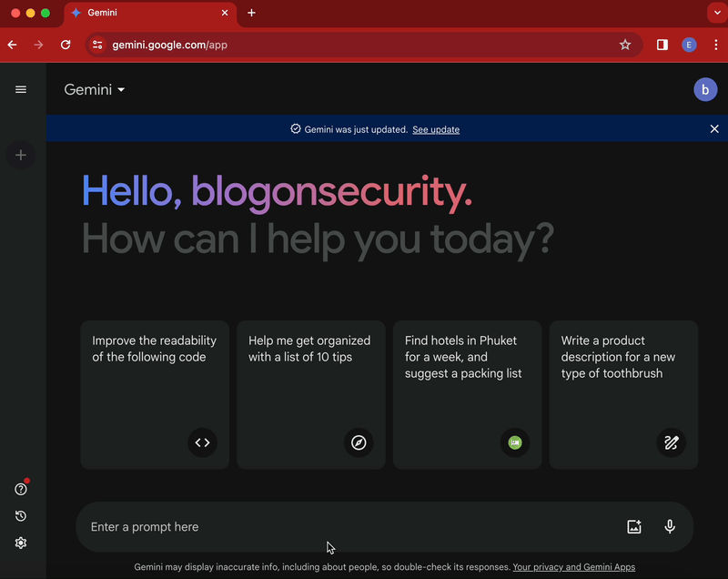Expand the Gemini model dropdown
The height and width of the screenshot is (579, 728).
[95, 89]
